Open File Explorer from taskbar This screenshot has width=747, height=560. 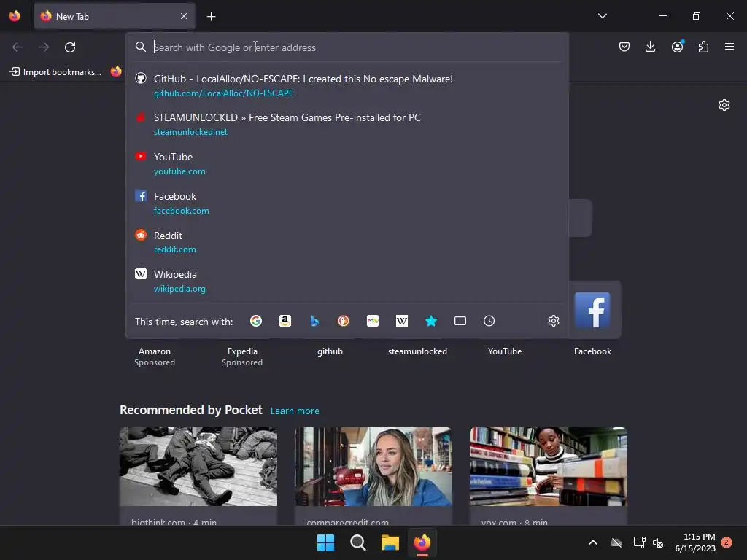pos(390,542)
